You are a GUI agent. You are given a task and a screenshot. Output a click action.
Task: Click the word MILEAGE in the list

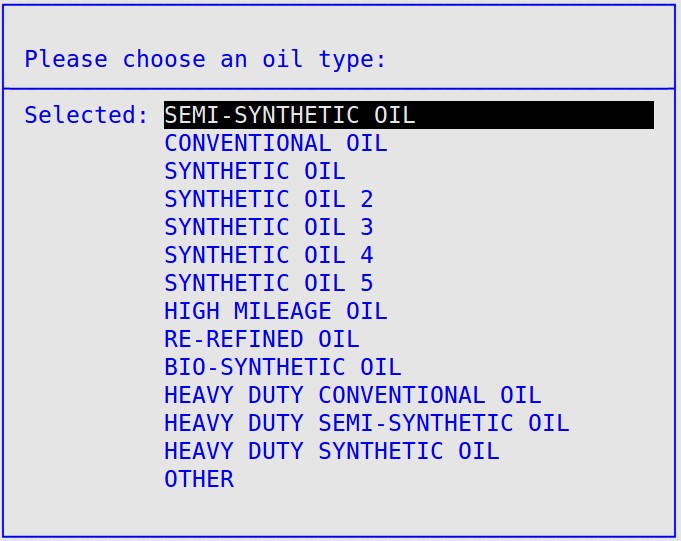283,311
